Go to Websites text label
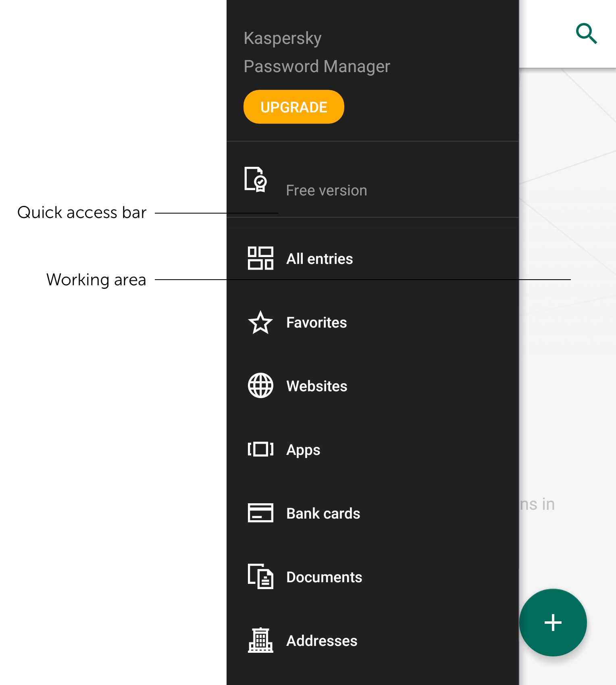 [x=316, y=386]
